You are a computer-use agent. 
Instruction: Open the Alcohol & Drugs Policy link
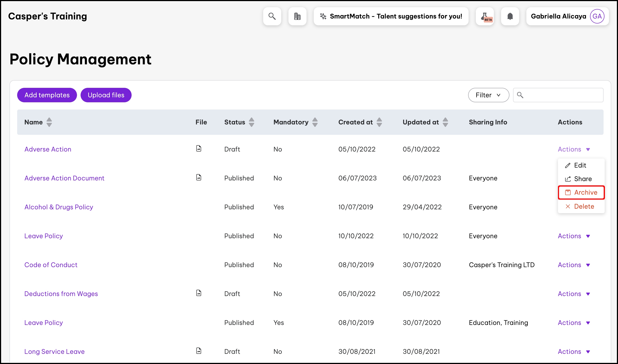(59, 207)
